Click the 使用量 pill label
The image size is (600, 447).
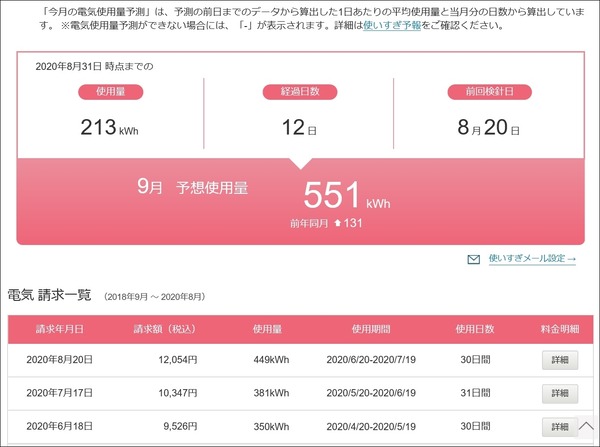[111, 92]
